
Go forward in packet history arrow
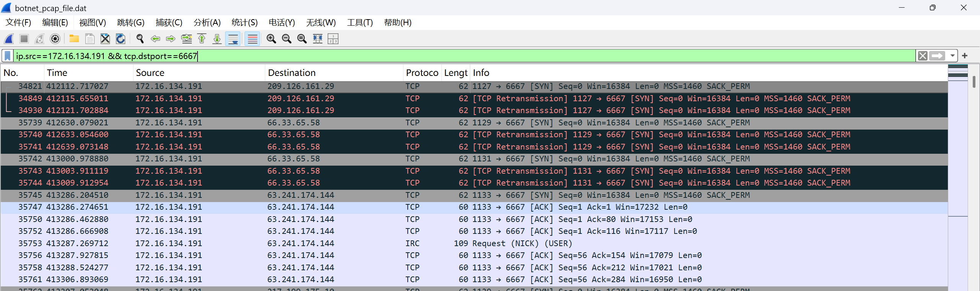(x=171, y=39)
